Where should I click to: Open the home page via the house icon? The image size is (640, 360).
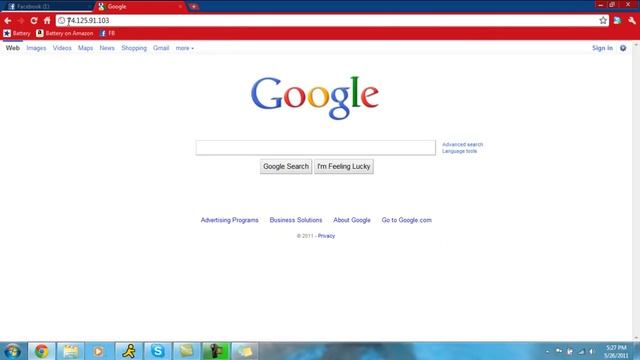coord(47,20)
